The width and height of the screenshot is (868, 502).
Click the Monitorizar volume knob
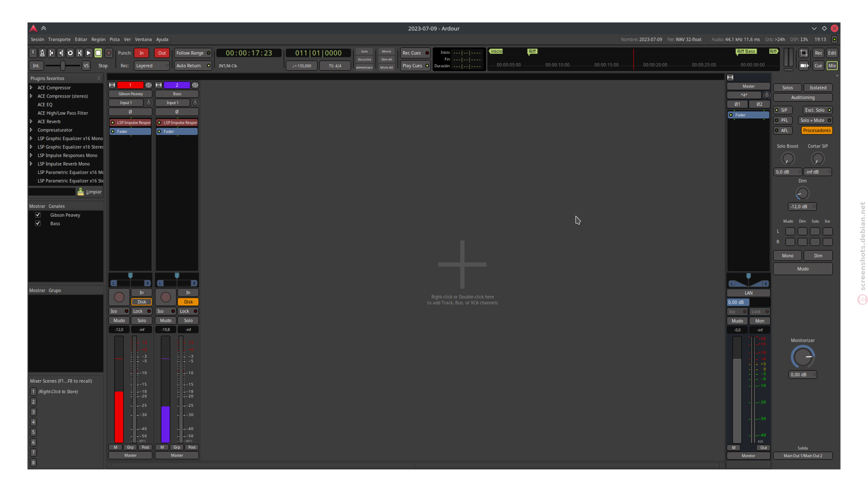(x=802, y=357)
